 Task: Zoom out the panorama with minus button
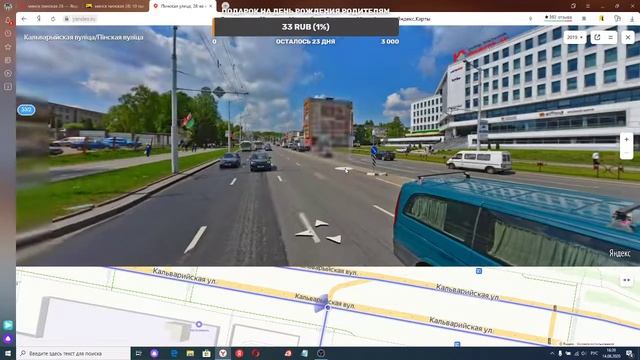click(x=627, y=153)
